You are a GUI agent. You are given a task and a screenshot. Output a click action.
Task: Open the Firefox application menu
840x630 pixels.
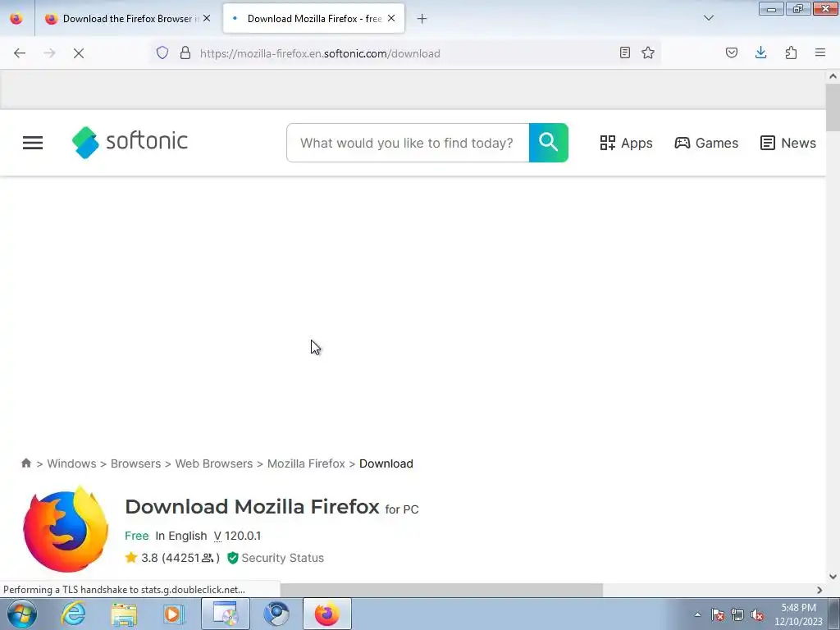820,52
